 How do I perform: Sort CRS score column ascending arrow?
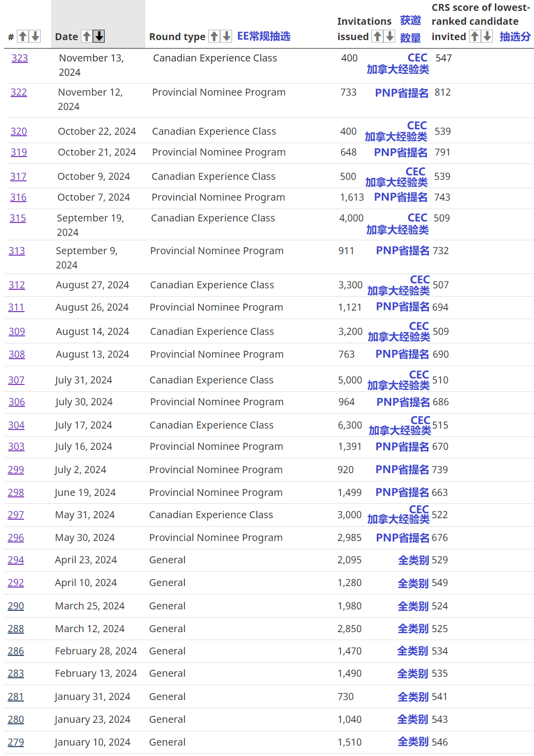coord(475,36)
